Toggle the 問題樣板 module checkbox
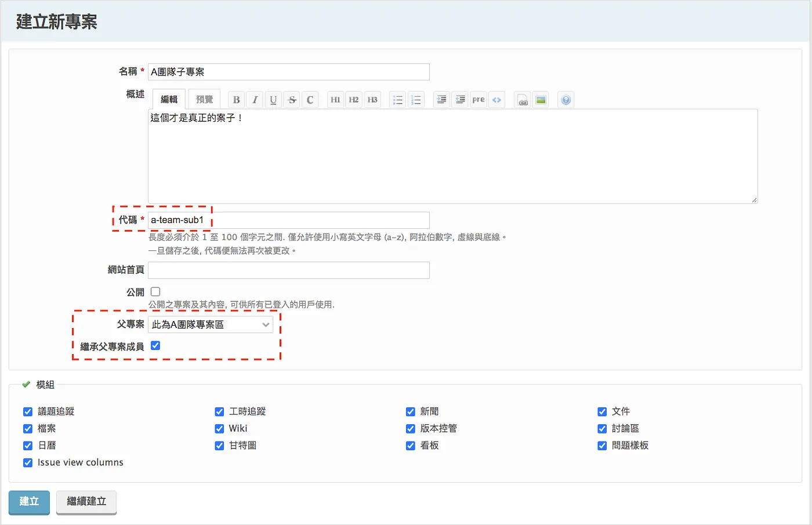Viewport: 812px width, 525px height. [602, 446]
